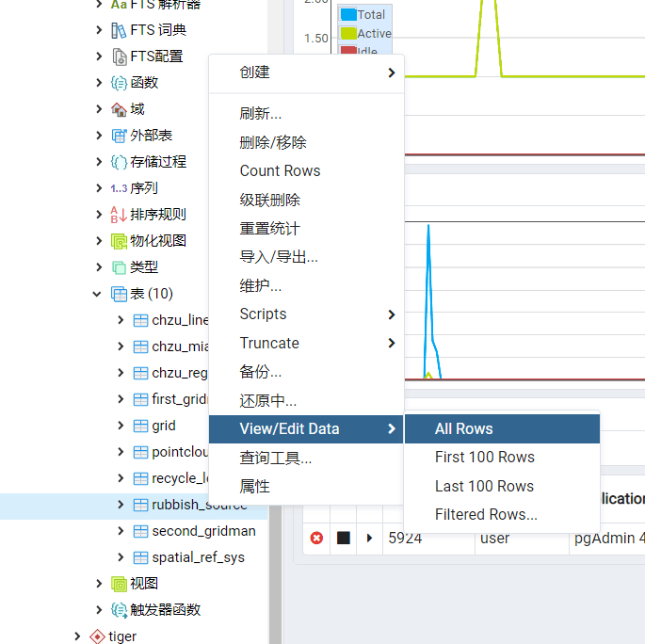Cancel session 5924 with red X icon
This screenshot has height=644, width=645.
tap(316, 538)
